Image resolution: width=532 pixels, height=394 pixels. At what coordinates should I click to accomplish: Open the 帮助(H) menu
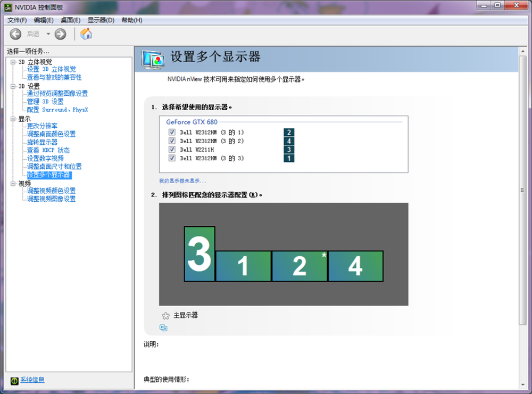point(132,20)
